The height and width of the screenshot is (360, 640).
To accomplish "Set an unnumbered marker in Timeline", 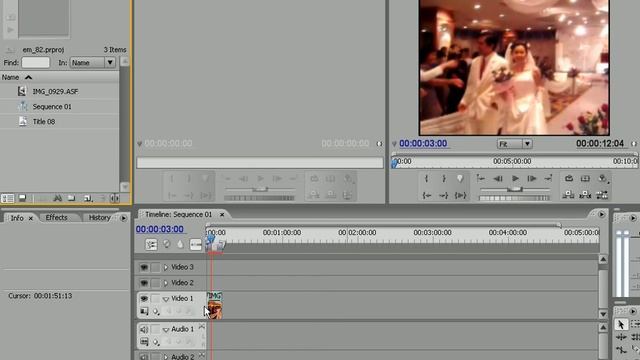I will point(180,244).
